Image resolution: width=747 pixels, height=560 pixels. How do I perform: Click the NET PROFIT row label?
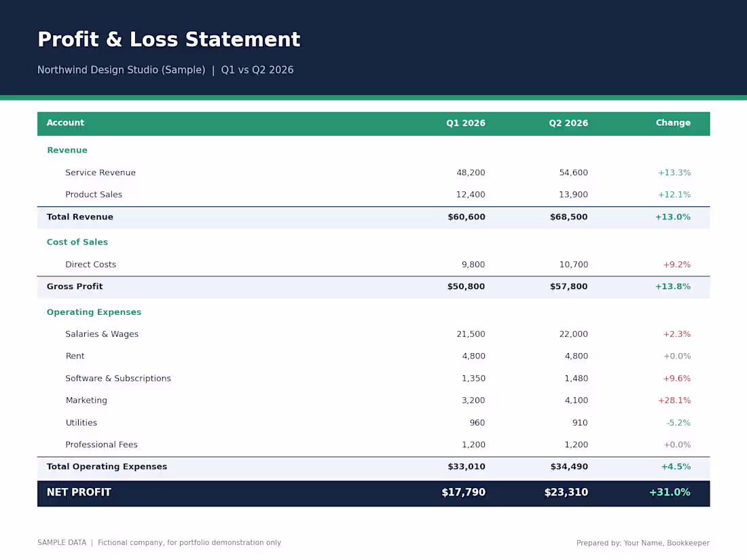(79, 492)
